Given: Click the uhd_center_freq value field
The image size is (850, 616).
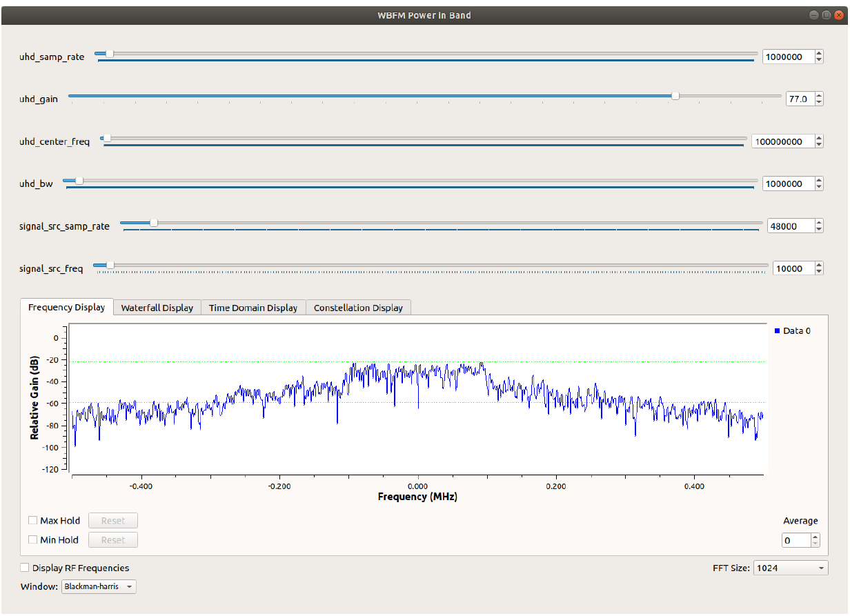Looking at the screenshot, I should click(x=782, y=141).
